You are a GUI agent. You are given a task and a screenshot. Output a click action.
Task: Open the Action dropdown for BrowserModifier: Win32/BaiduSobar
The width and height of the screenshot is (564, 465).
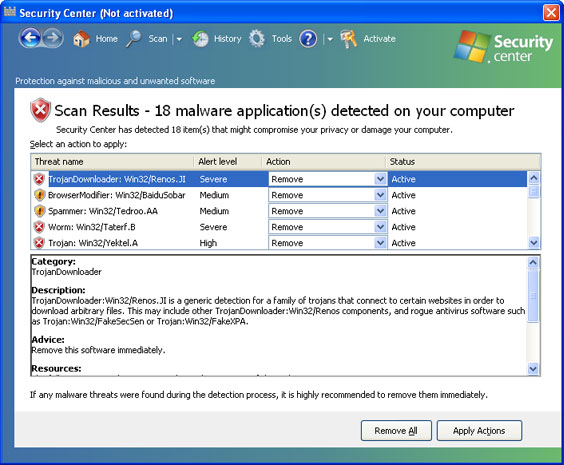[x=380, y=195]
